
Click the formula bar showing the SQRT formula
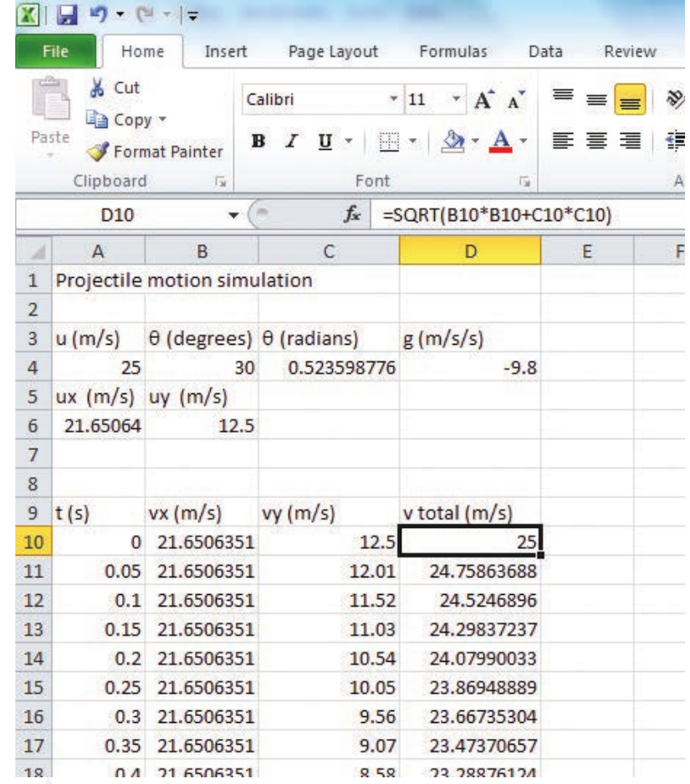[528, 216]
